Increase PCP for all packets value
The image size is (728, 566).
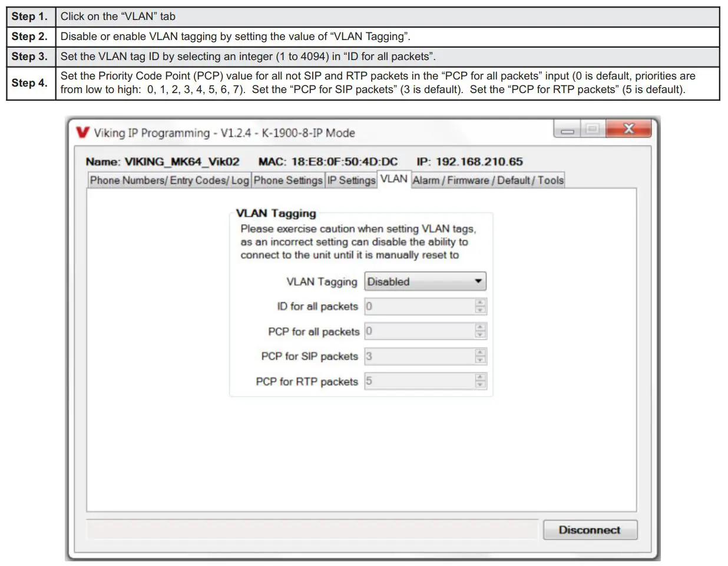(481, 328)
